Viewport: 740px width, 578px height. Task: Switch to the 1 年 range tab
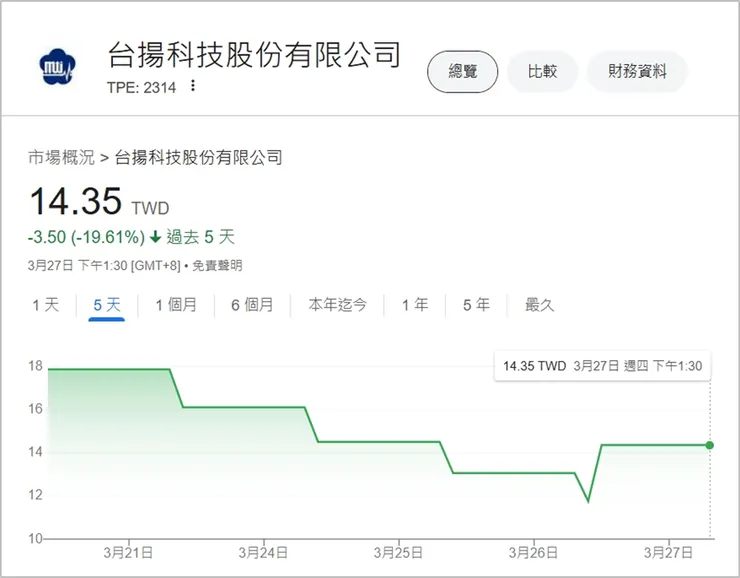[415, 305]
